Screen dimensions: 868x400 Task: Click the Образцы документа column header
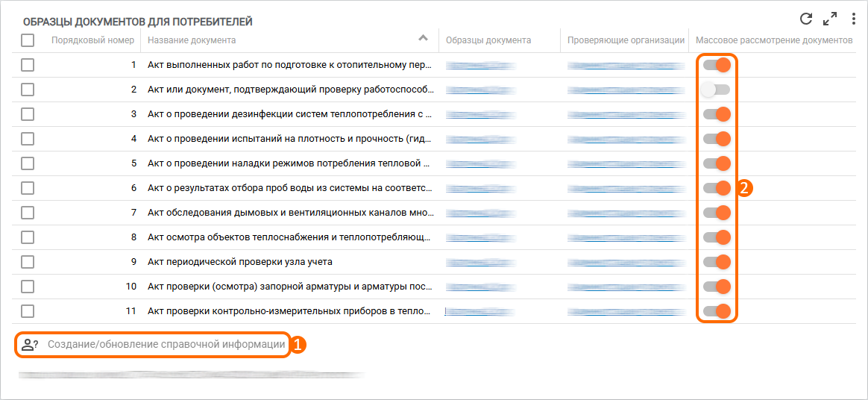click(488, 40)
